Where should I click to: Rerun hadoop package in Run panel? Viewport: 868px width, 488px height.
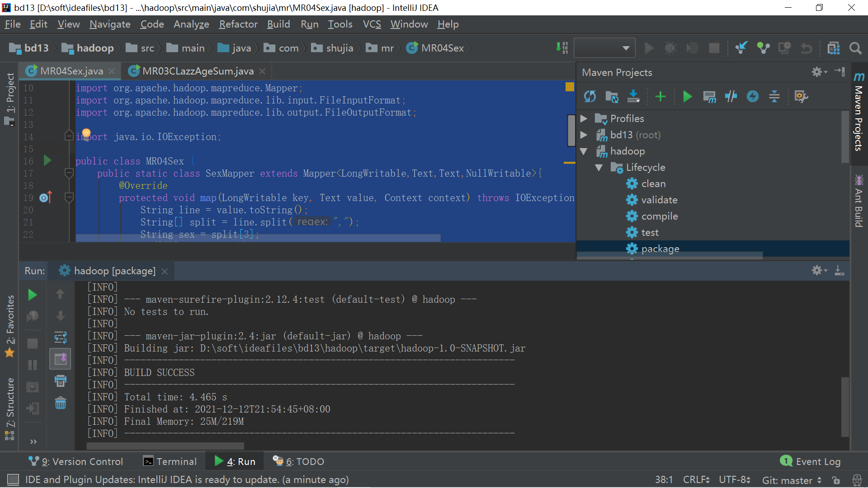pos(32,295)
